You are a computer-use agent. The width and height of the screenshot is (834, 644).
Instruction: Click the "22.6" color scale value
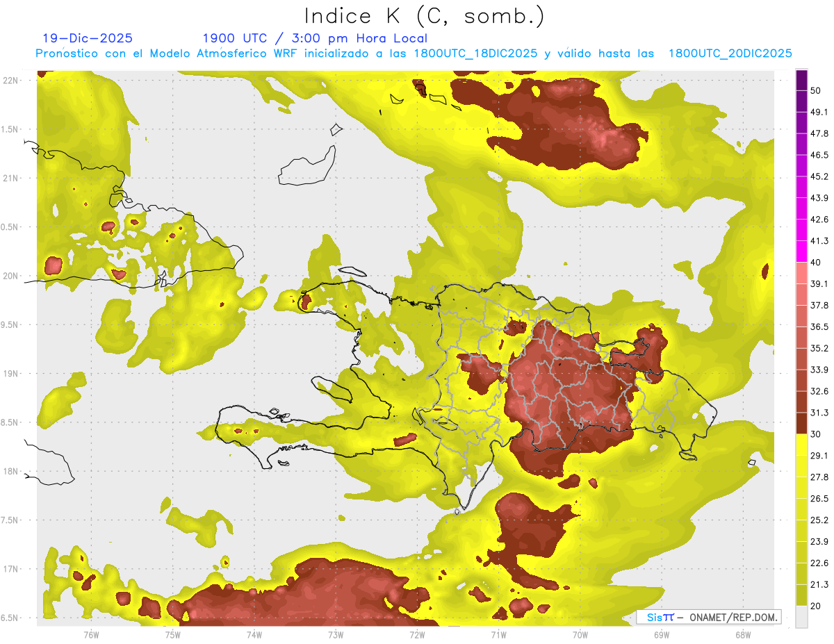click(x=819, y=563)
